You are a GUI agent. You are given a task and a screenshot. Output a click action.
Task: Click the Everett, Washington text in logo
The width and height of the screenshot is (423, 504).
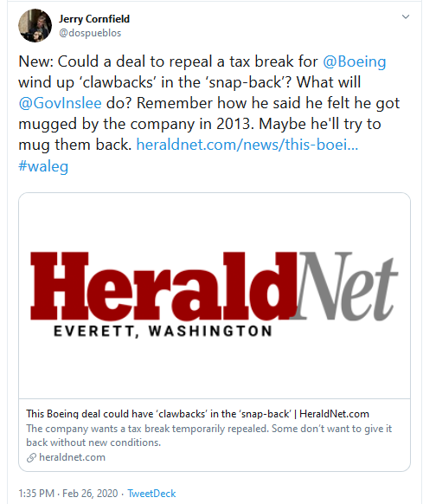[163, 331]
